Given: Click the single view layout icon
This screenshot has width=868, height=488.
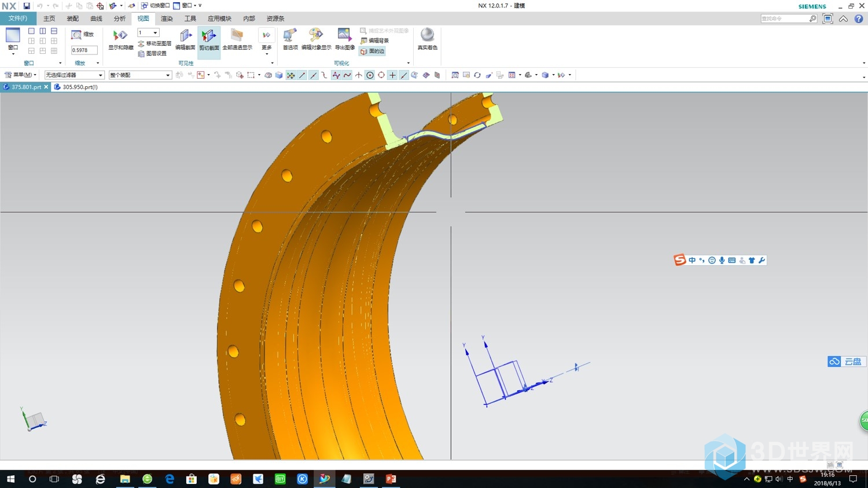Looking at the screenshot, I should (x=31, y=31).
